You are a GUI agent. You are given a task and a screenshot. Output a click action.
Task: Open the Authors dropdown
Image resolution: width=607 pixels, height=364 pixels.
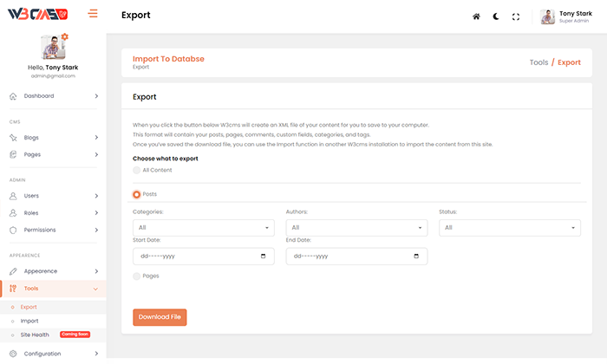356,227
